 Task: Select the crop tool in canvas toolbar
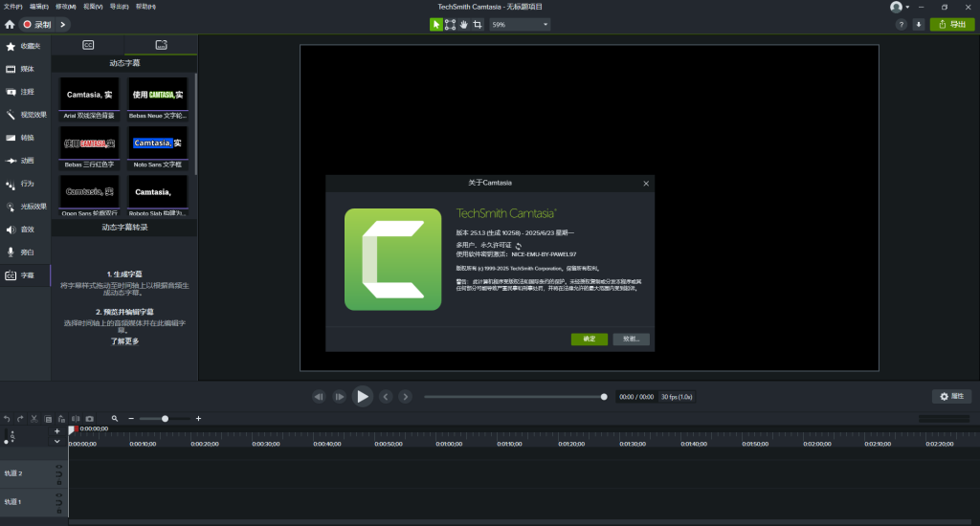pos(478,24)
